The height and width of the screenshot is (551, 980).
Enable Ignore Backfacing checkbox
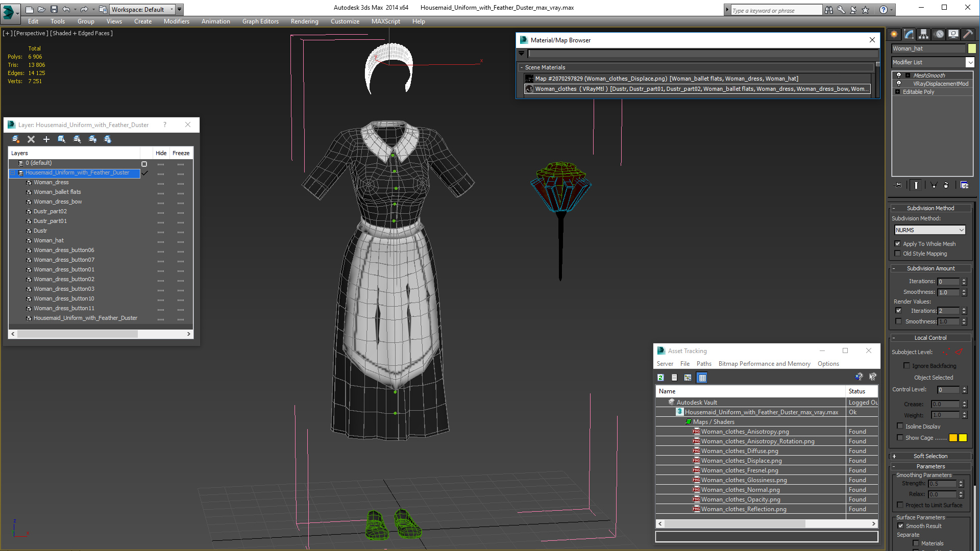coord(907,366)
